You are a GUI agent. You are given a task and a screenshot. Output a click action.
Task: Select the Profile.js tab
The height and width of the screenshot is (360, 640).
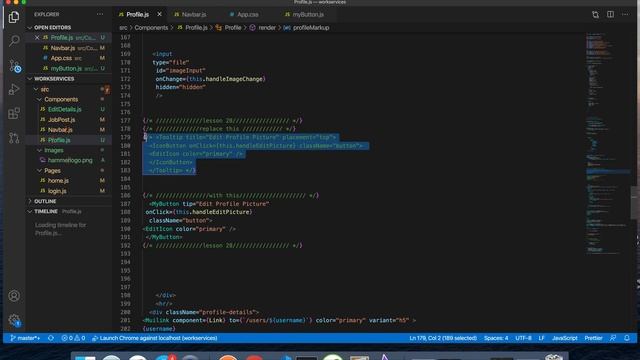click(138, 14)
